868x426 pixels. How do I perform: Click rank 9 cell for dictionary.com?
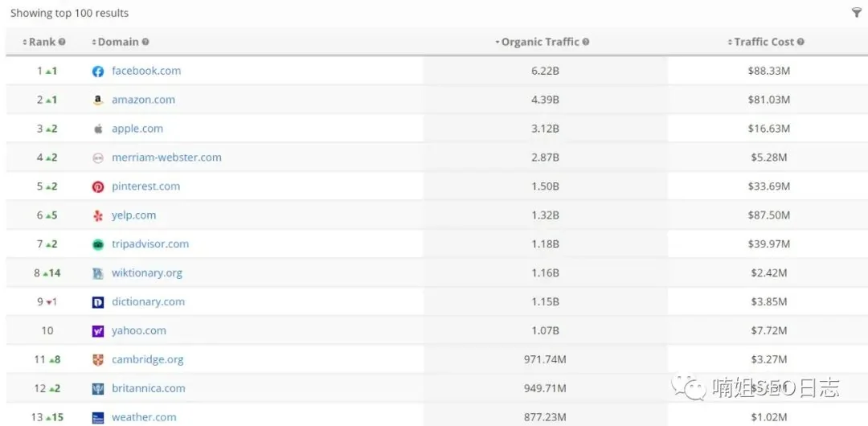(x=47, y=301)
